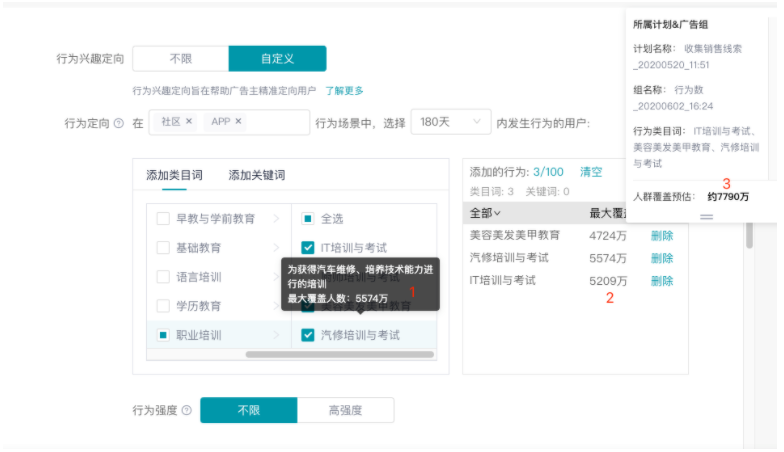This screenshot has width=784, height=452.
Task: Expand 基础教育 category arrow
Action: [x=276, y=248]
